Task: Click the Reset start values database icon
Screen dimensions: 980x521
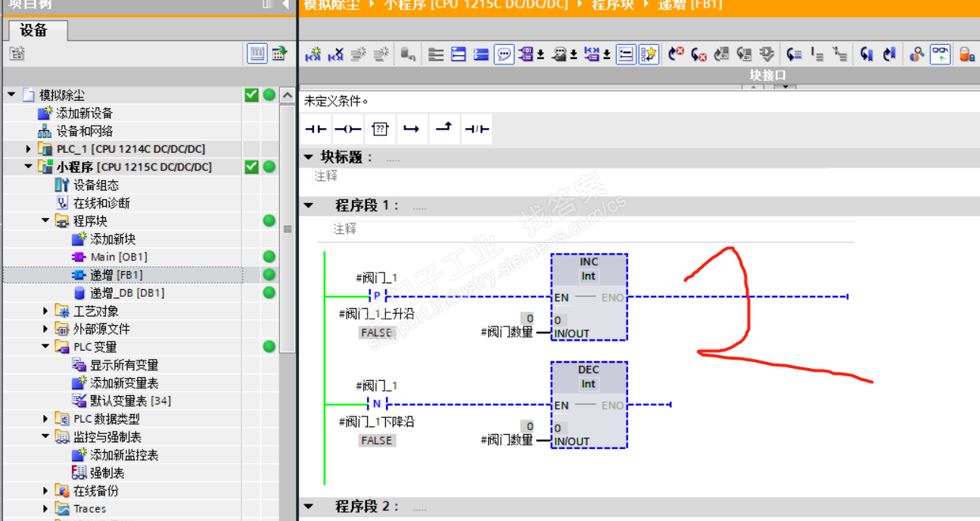Action: coord(409,55)
